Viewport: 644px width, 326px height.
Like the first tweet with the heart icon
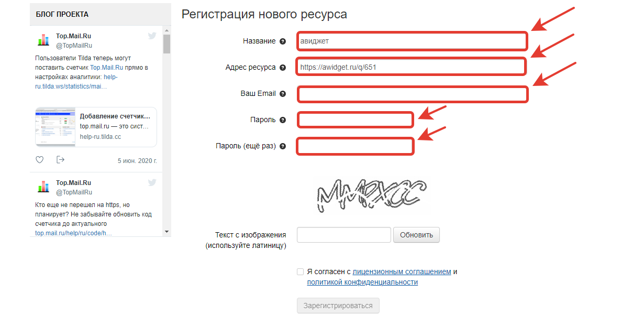click(40, 160)
